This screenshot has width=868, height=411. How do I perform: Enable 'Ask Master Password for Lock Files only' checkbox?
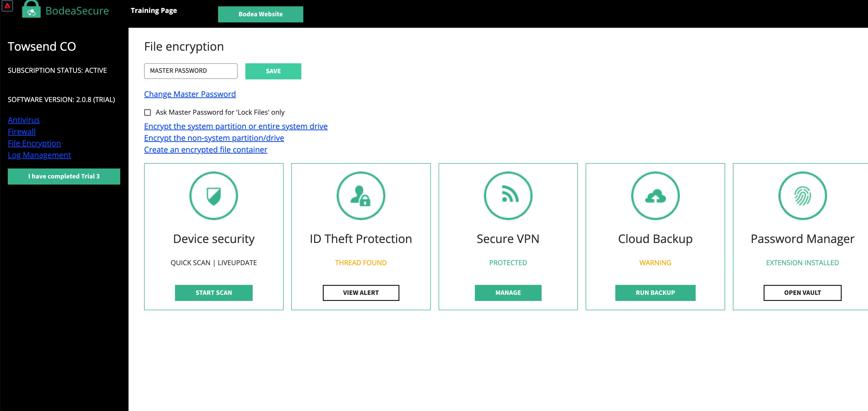pyautogui.click(x=148, y=112)
